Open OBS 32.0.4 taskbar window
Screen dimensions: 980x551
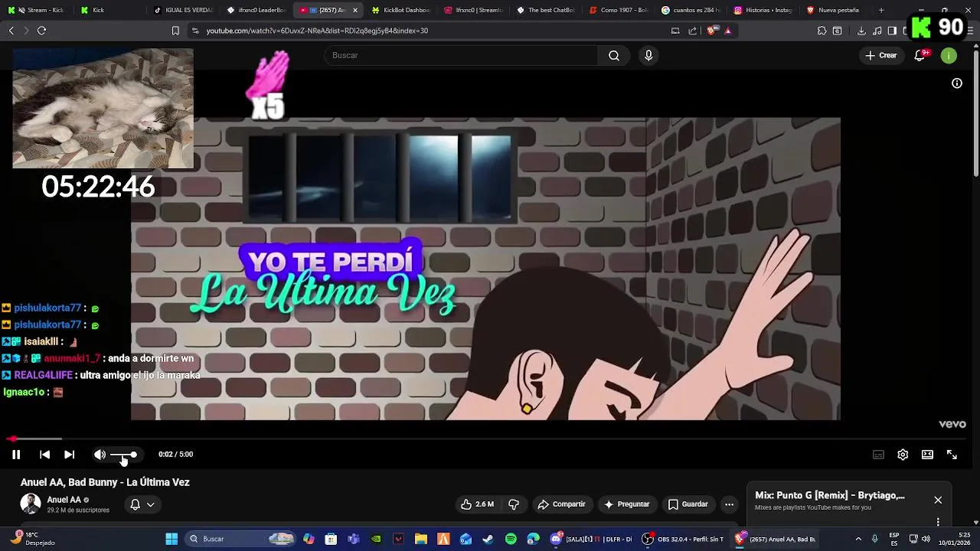(x=684, y=539)
